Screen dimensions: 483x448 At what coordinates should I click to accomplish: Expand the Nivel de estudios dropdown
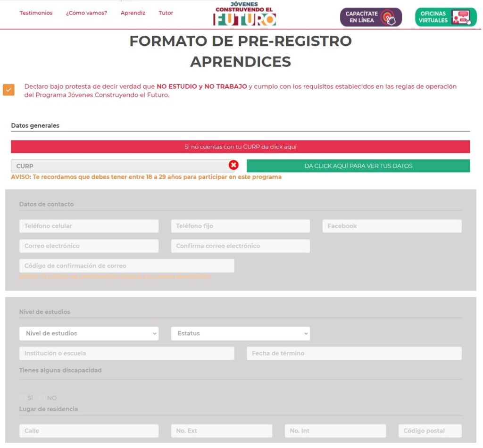pyautogui.click(x=89, y=333)
